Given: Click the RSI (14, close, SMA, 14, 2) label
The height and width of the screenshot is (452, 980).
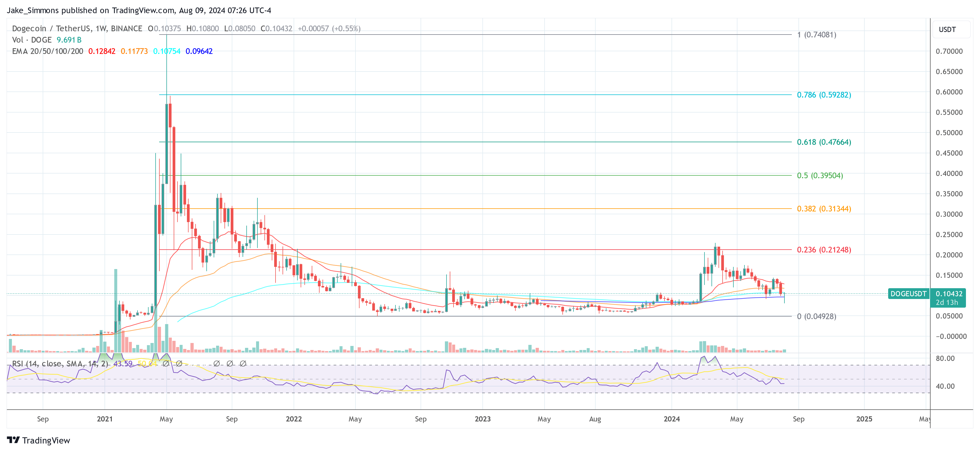Looking at the screenshot, I should 60,364.
